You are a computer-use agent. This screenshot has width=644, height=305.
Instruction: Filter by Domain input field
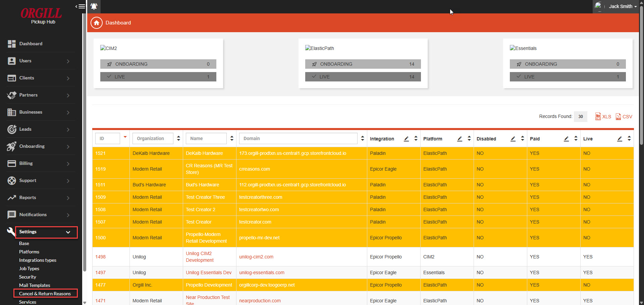click(298, 138)
